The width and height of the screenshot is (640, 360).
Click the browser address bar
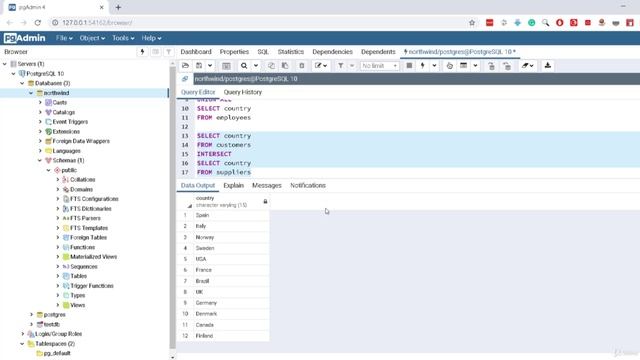click(x=261, y=22)
